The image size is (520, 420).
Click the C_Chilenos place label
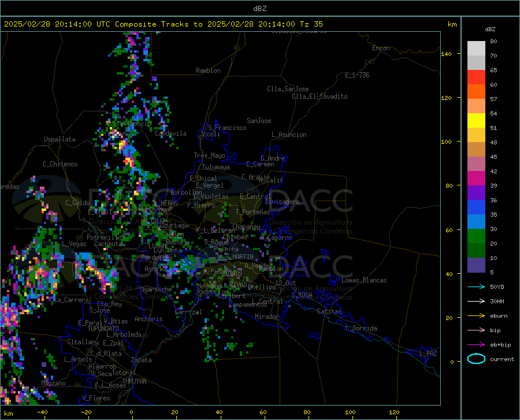point(60,164)
